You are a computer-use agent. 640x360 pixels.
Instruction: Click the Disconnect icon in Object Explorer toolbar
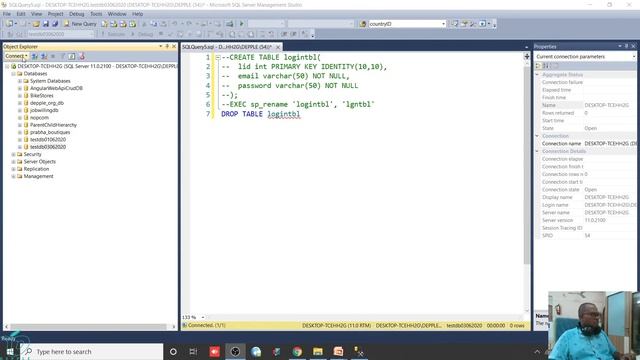(x=44, y=56)
